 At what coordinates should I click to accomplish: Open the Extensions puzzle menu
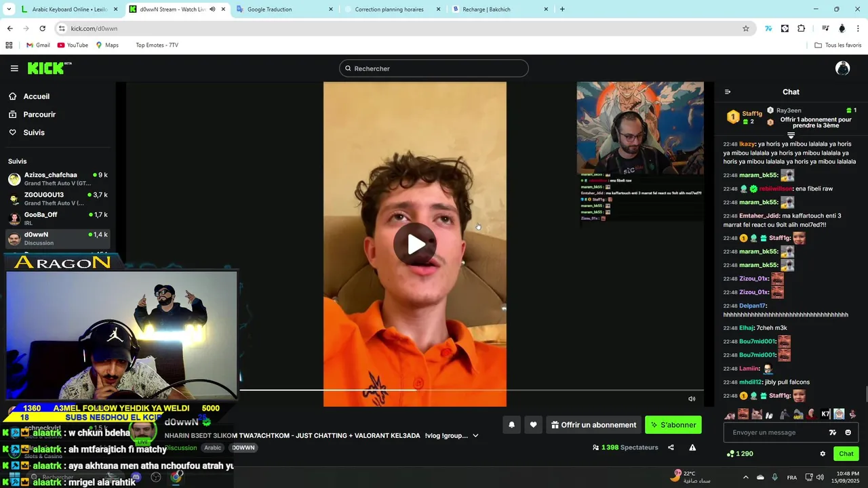[x=801, y=28]
